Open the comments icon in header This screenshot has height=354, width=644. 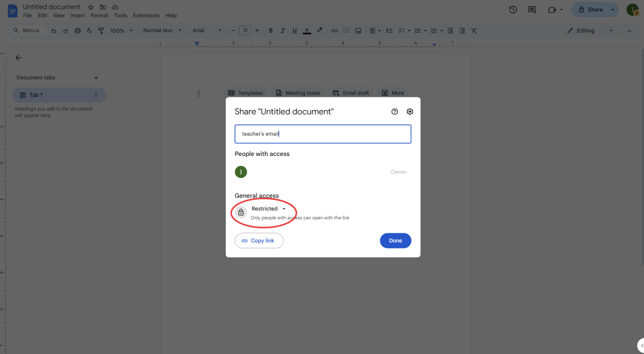point(532,9)
